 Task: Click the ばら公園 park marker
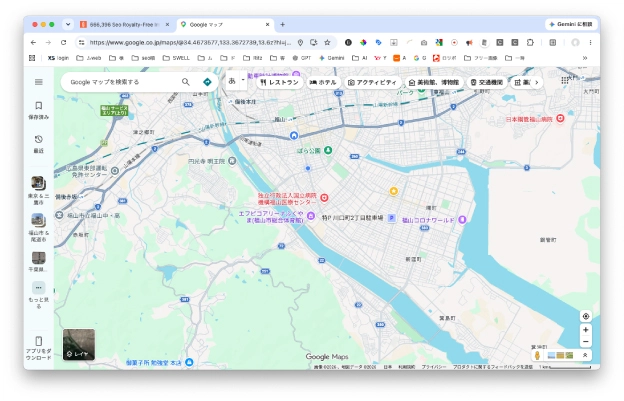click(328, 150)
